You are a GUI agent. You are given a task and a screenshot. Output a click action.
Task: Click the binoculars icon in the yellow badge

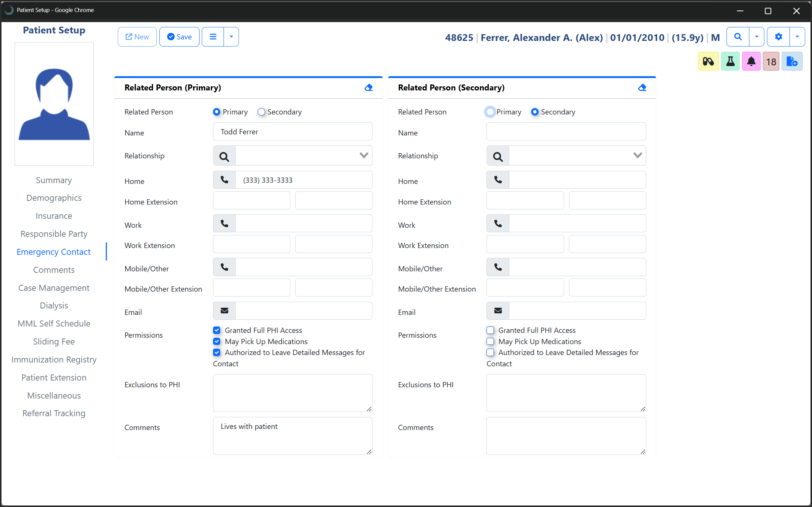[708, 61]
